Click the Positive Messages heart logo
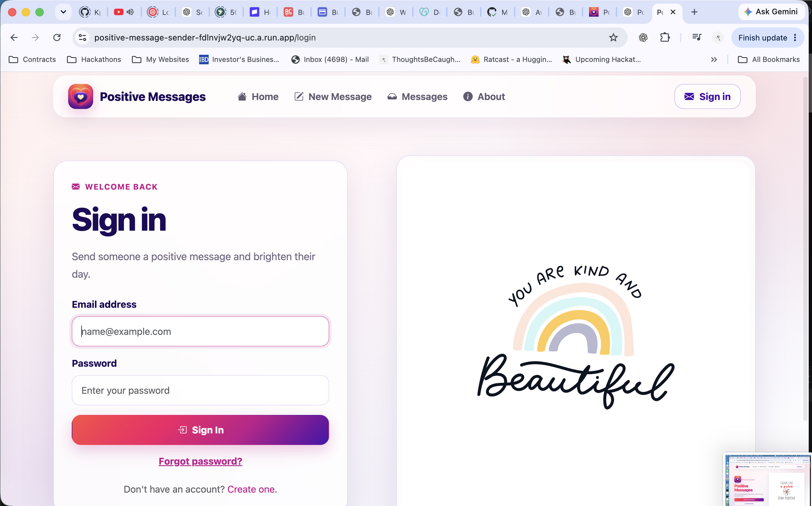 tap(80, 96)
